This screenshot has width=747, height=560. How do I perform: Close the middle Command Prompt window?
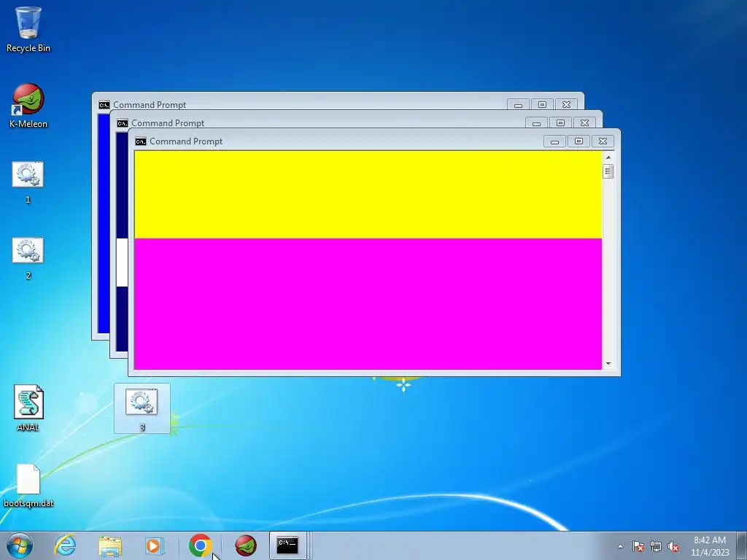584,123
